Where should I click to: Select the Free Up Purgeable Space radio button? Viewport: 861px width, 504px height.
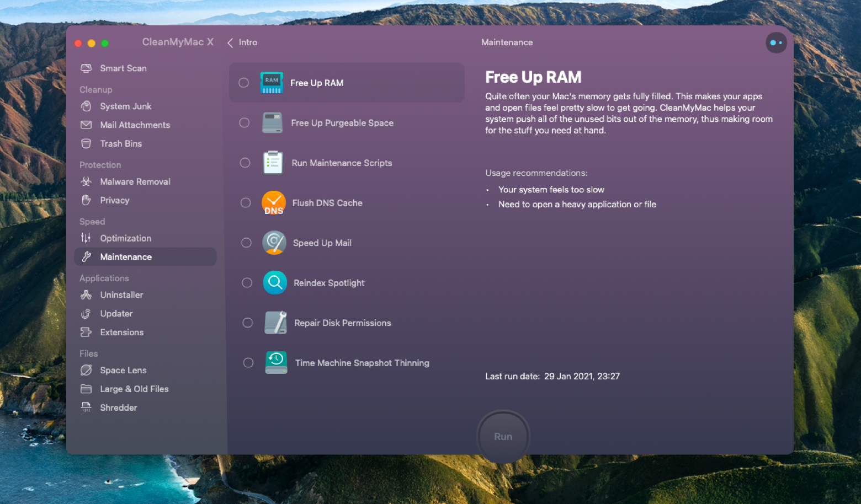tap(245, 122)
